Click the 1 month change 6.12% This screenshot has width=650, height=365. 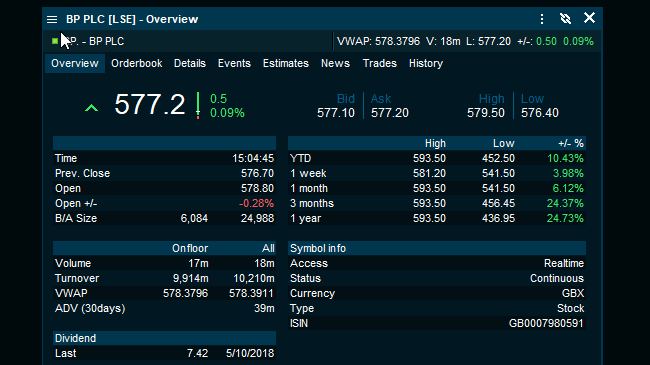coord(568,188)
